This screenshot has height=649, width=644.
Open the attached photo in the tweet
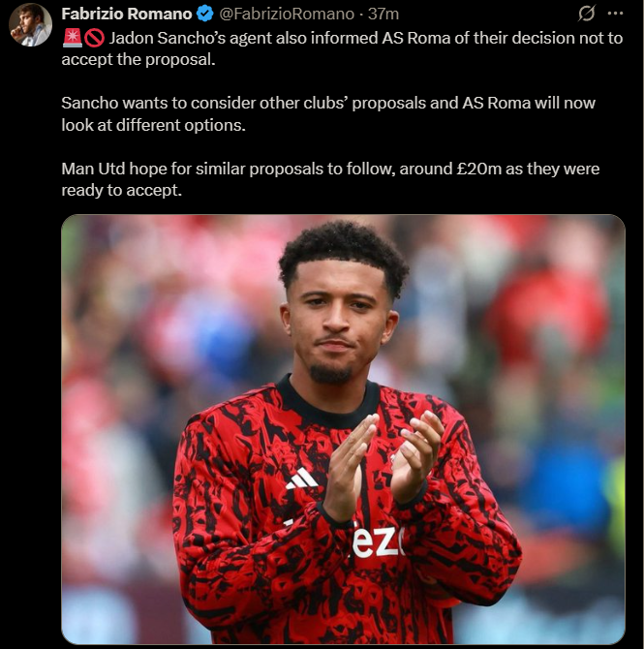pos(343,429)
